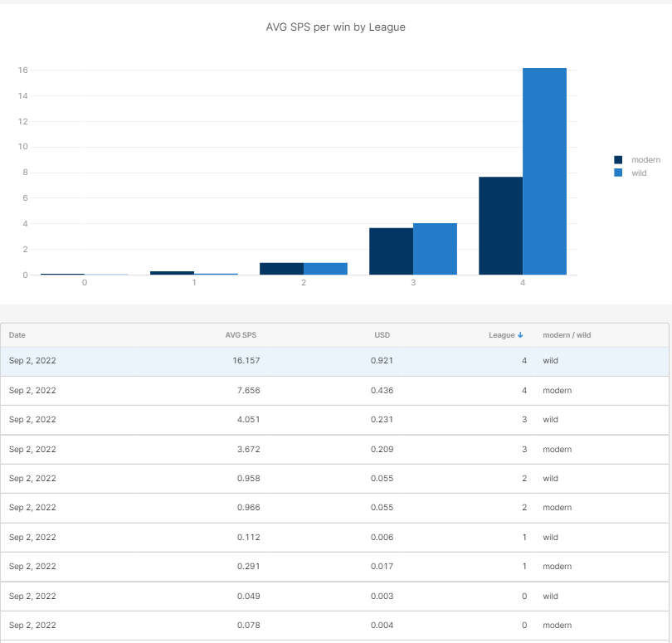Click the USD cell showing 0.231

click(382, 420)
